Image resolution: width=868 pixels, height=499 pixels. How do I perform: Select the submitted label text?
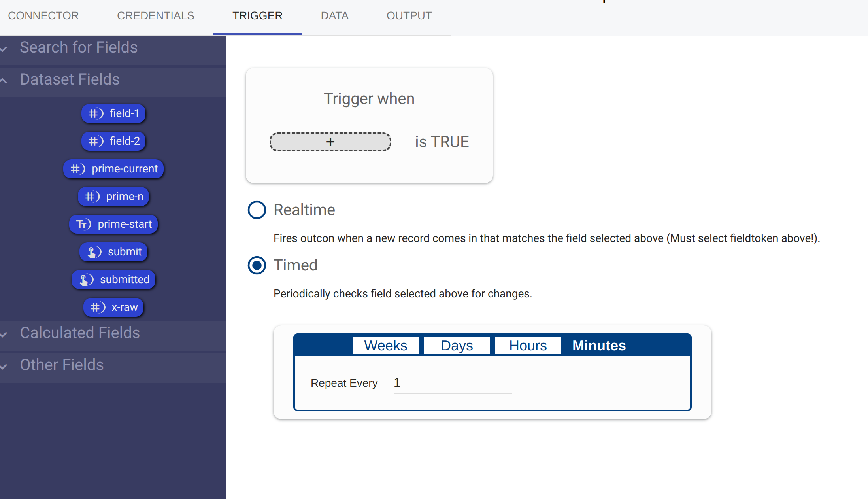point(125,280)
